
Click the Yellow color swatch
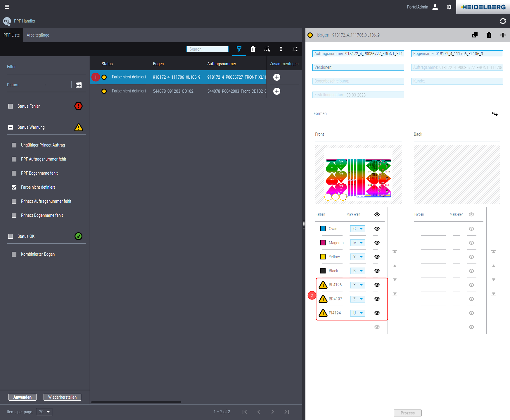tap(323, 257)
